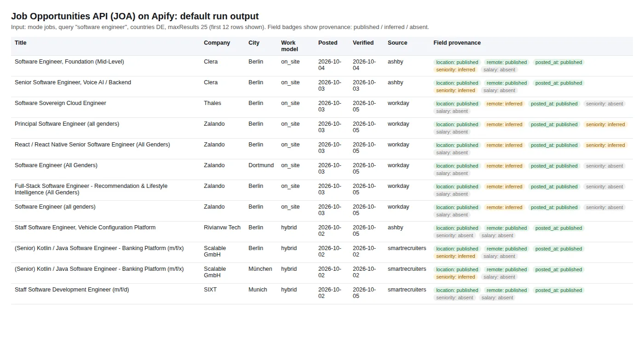This screenshot has height=350, width=644.
Task: Click 'remote: inferred' badge in Full-Stack Software Engineer row
Action: tap(505, 187)
